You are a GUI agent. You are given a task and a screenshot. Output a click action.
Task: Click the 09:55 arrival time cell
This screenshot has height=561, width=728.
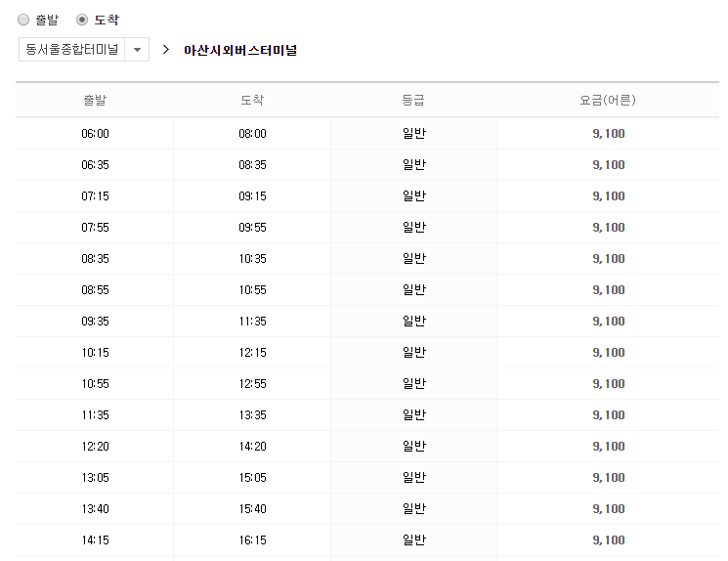click(252, 228)
